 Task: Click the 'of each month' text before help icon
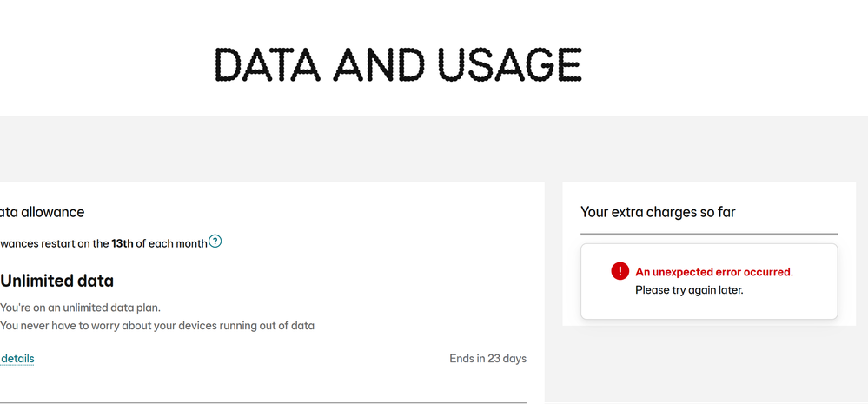point(171,243)
